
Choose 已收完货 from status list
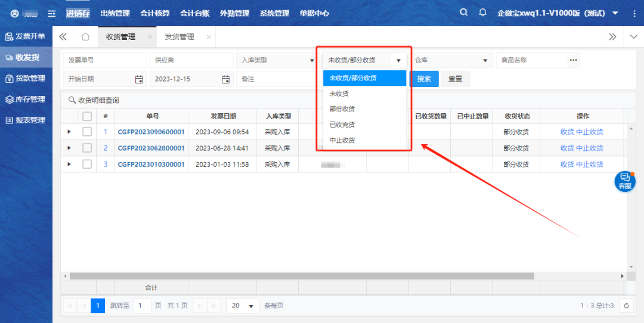click(x=342, y=125)
